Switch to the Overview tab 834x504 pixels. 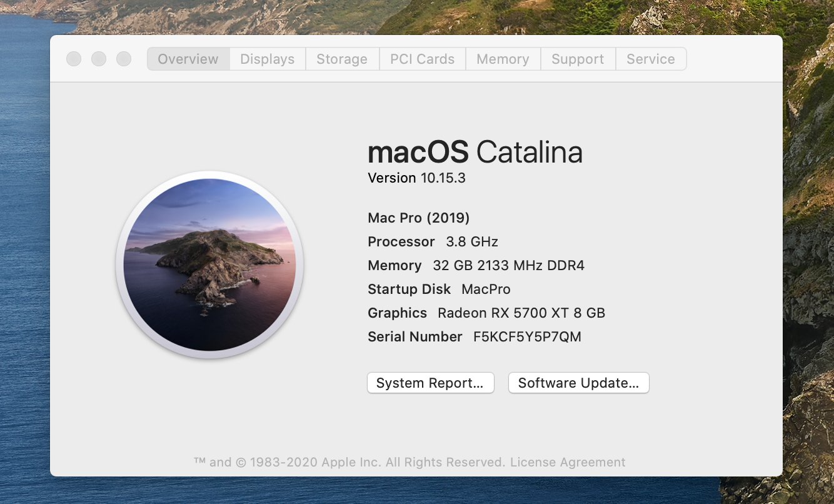coord(188,59)
